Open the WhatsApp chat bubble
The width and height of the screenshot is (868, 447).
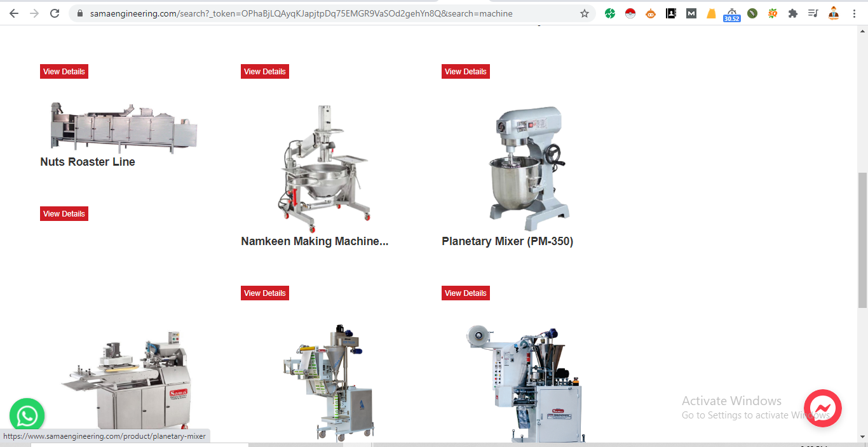click(27, 416)
